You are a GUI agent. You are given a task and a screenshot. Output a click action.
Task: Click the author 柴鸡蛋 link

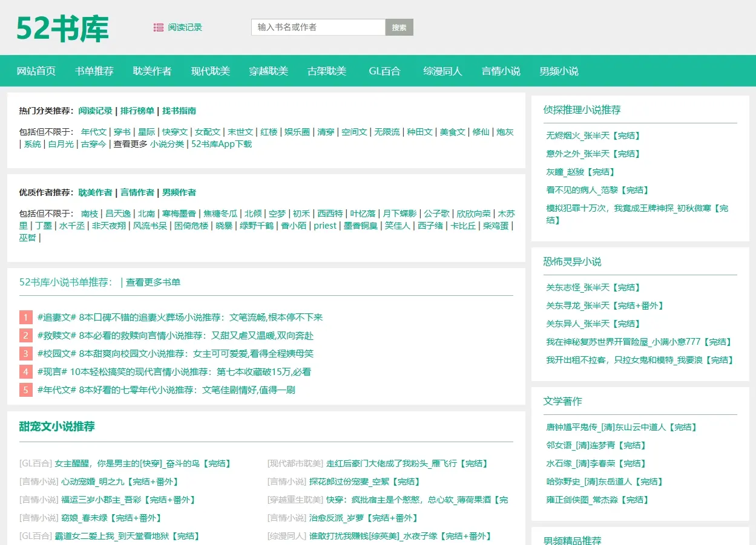tap(496, 226)
